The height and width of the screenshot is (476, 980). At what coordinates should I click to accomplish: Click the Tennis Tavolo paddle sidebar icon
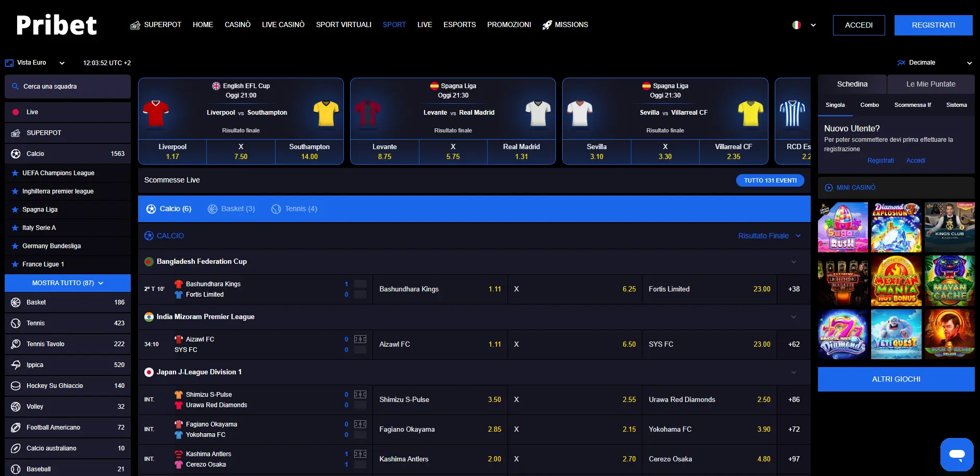[x=16, y=344]
